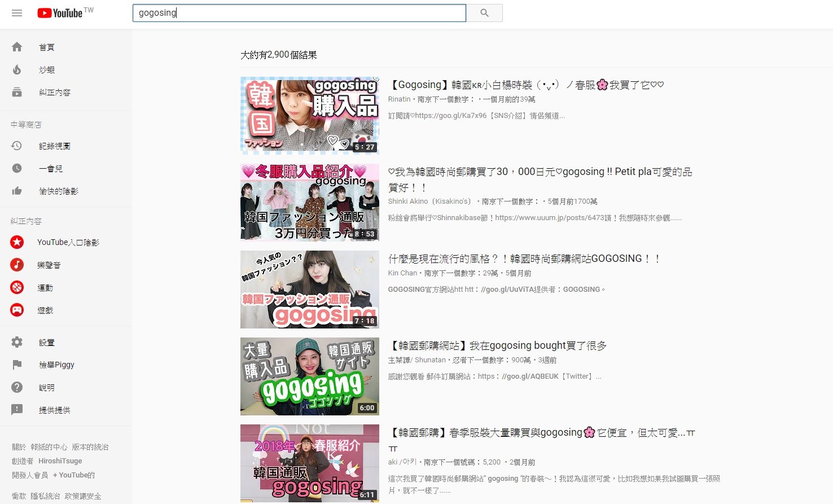Screen dimensions: 833x504
Task: Open title 【韓國郵購】春季服裝大量購買與gogosing
Action: coord(542,440)
